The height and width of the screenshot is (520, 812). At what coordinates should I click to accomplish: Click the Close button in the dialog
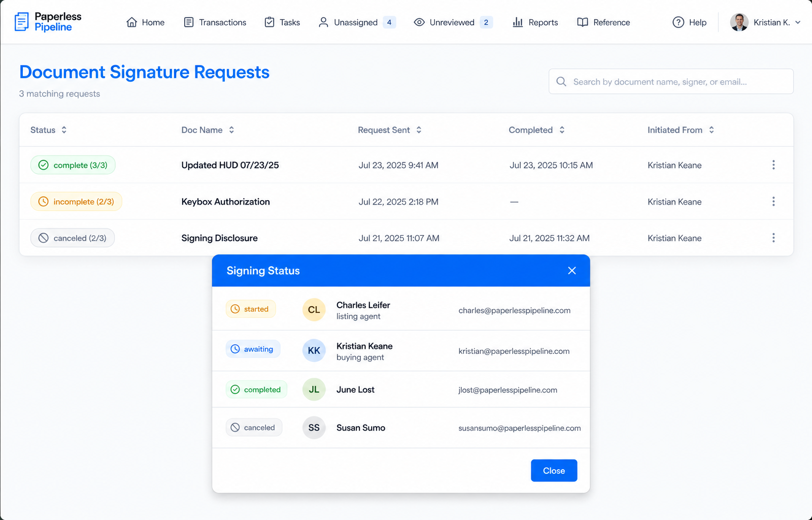coord(554,471)
